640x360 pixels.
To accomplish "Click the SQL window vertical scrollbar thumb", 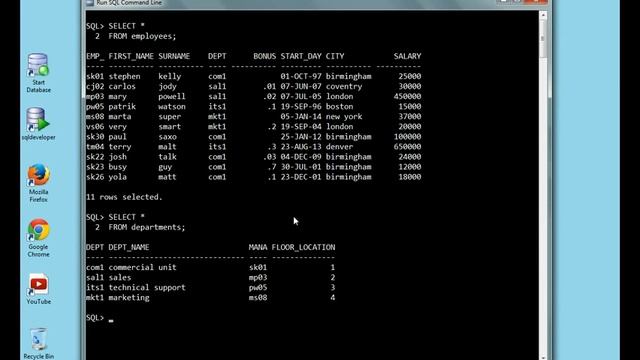I will pos(543,39).
